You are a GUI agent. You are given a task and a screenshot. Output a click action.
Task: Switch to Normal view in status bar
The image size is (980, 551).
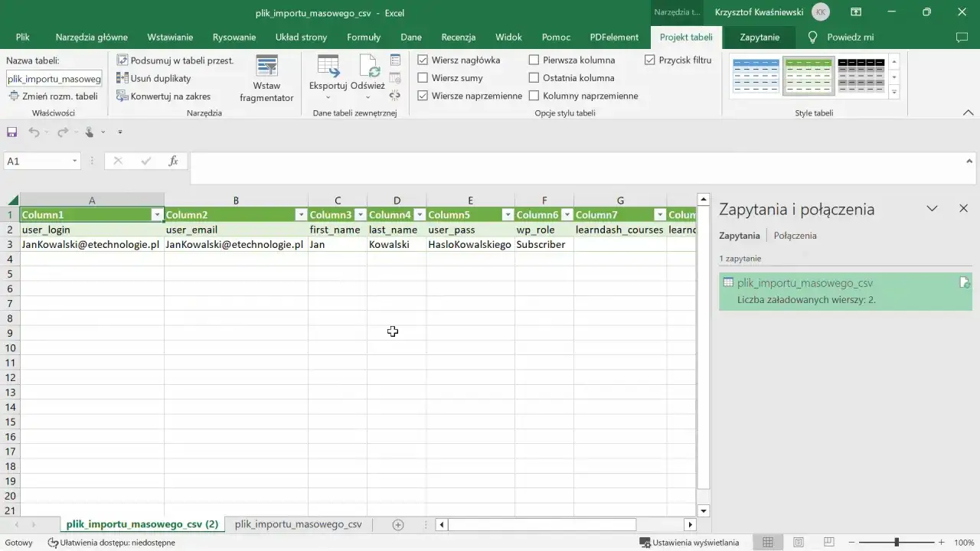[x=767, y=542]
